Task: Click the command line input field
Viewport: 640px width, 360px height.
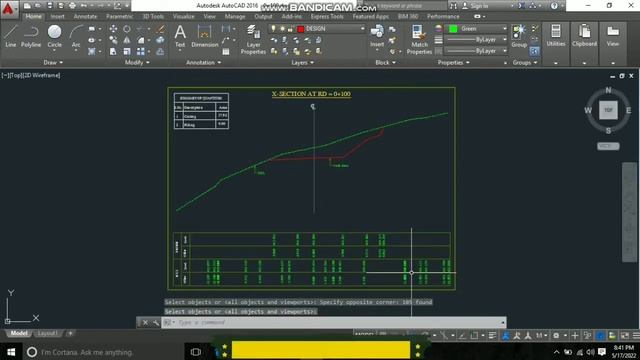Action: pyautogui.click(x=335, y=322)
